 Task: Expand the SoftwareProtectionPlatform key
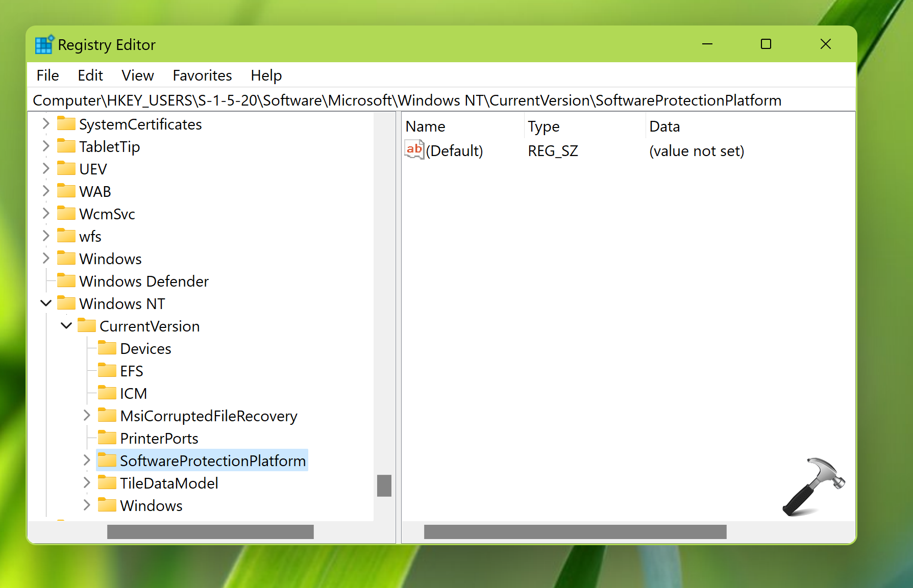tap(87, 461)
